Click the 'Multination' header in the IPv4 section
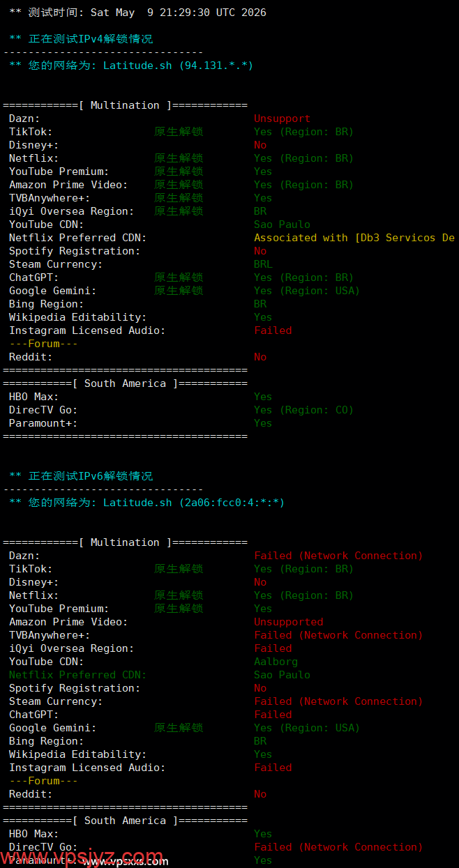 [x=125, y=105]
